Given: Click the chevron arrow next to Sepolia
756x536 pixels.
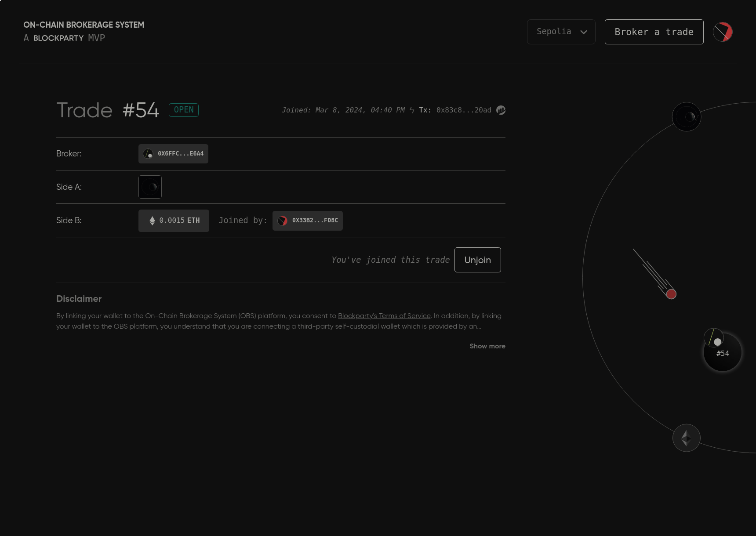Looking at the screenshot, I should pyautogui.click(x=583, y=32).
